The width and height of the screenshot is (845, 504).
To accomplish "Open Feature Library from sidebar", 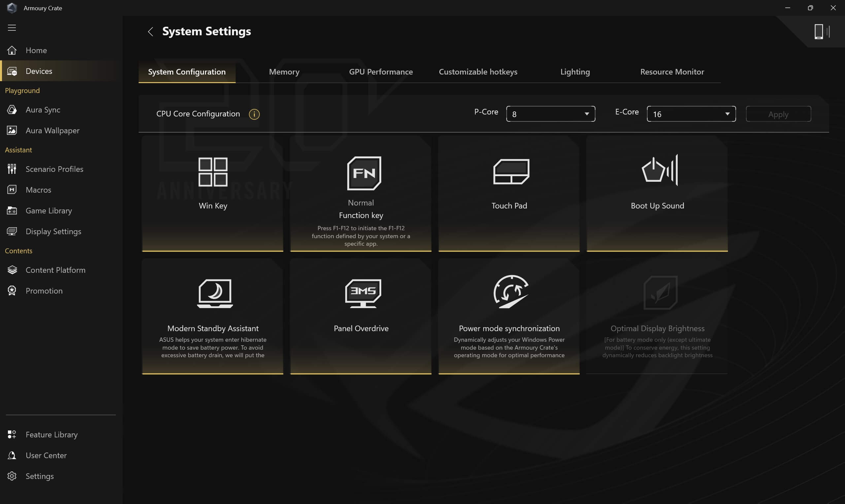I will [61, 434].
